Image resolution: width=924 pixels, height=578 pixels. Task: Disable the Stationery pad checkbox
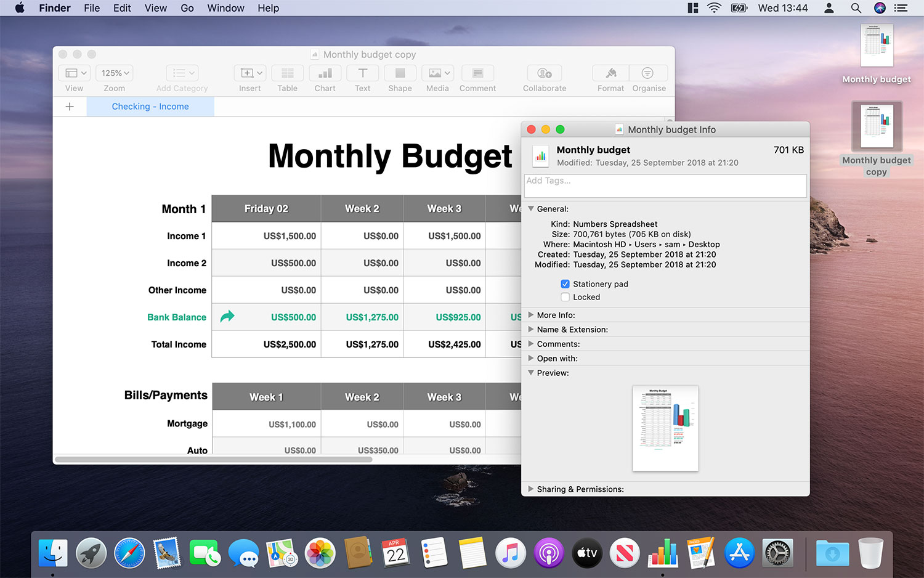click(x=565, y=284)
